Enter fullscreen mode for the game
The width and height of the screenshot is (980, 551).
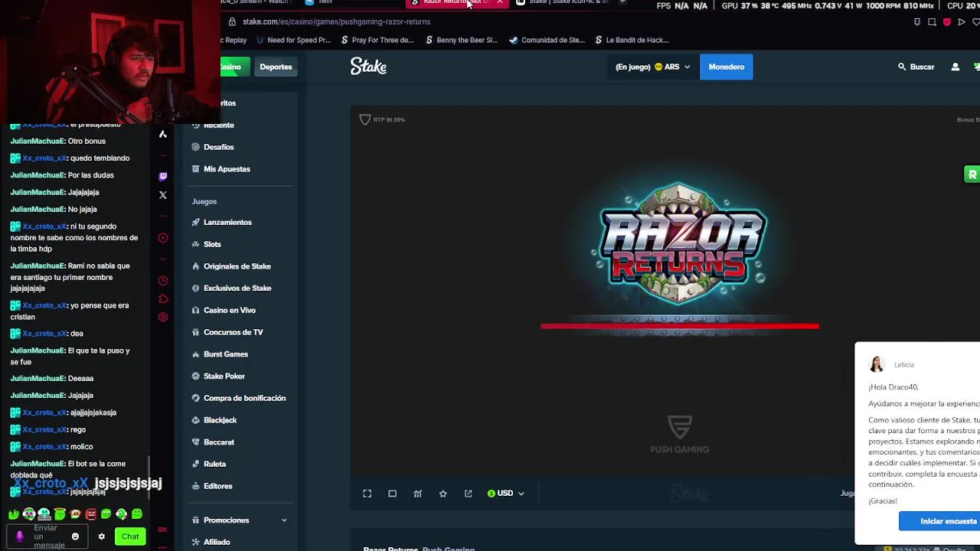tap(367, 494)
